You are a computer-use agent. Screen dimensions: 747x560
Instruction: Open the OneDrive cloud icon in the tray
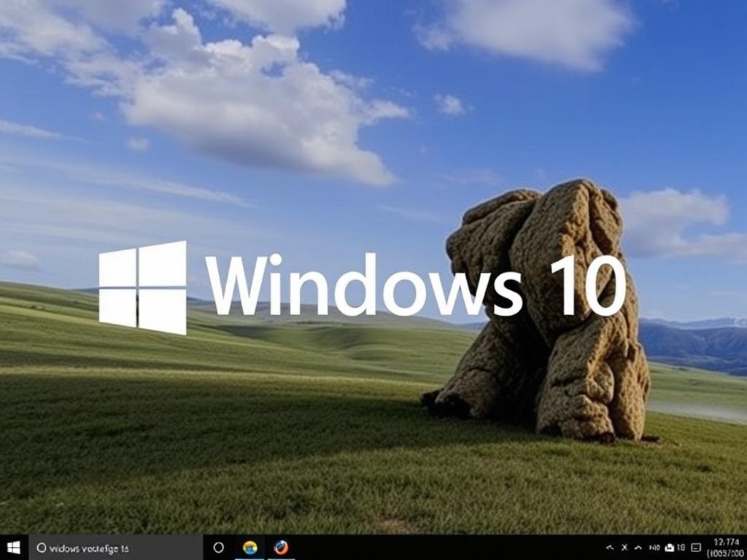670,547
